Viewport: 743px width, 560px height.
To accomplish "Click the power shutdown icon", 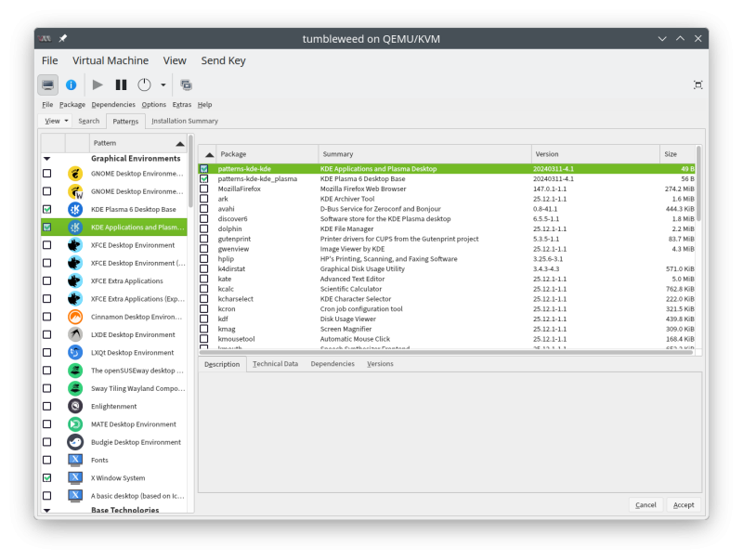I will click(144, 85).
